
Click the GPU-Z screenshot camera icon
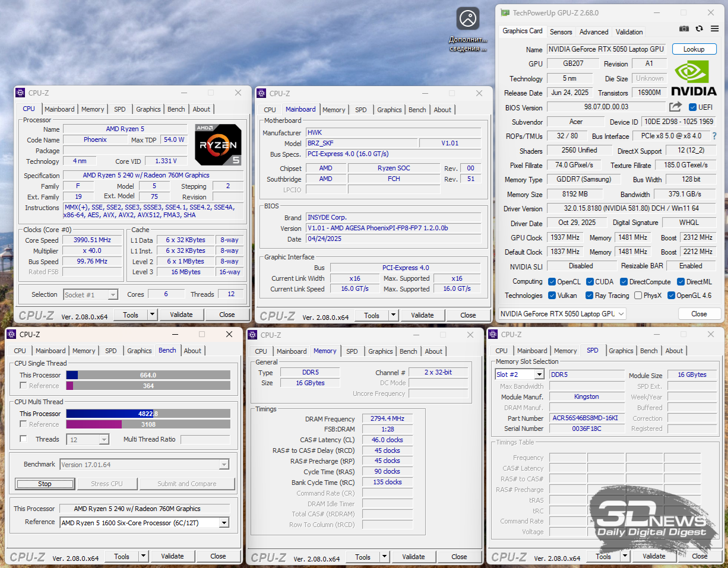point(684,28)
